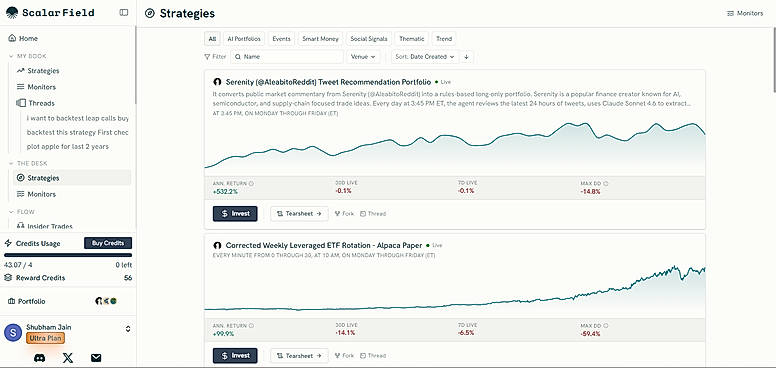Show info for Serenity Max DD

[x=606, y=184]
